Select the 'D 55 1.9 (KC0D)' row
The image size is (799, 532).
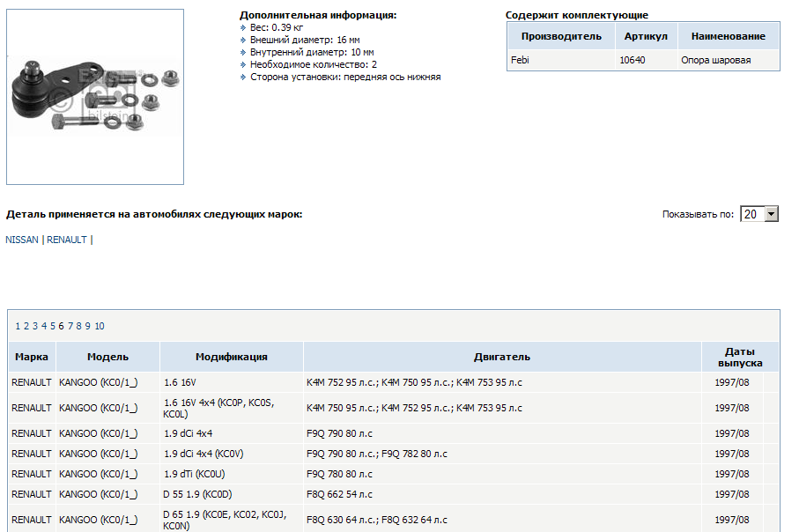(197, 494)
